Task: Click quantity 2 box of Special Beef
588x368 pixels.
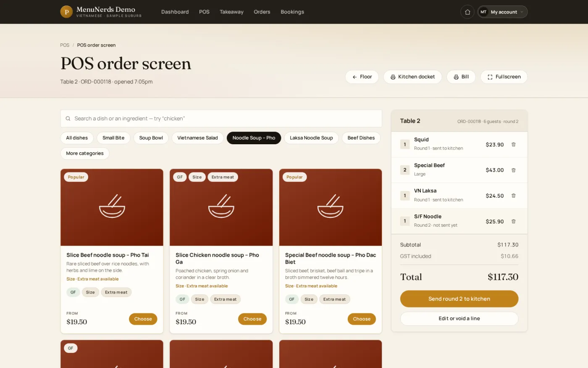Action: (x=405, y=170)
